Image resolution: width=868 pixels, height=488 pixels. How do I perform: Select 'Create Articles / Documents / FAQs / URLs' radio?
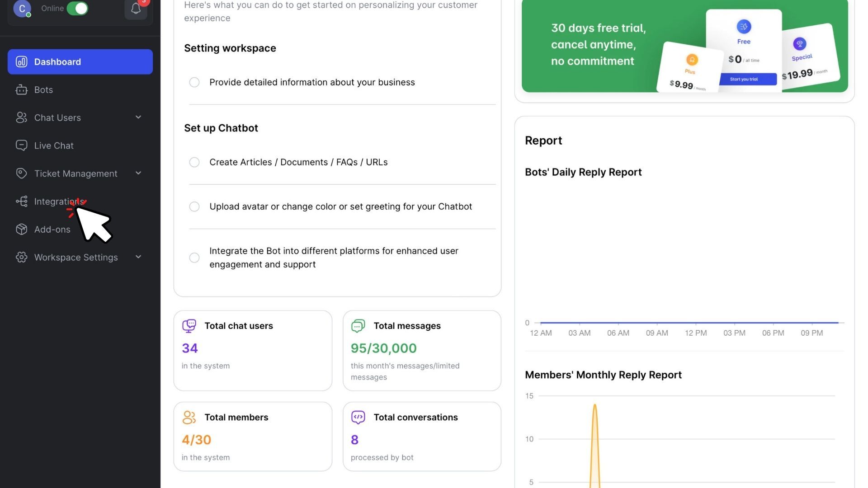pos(194,162)
